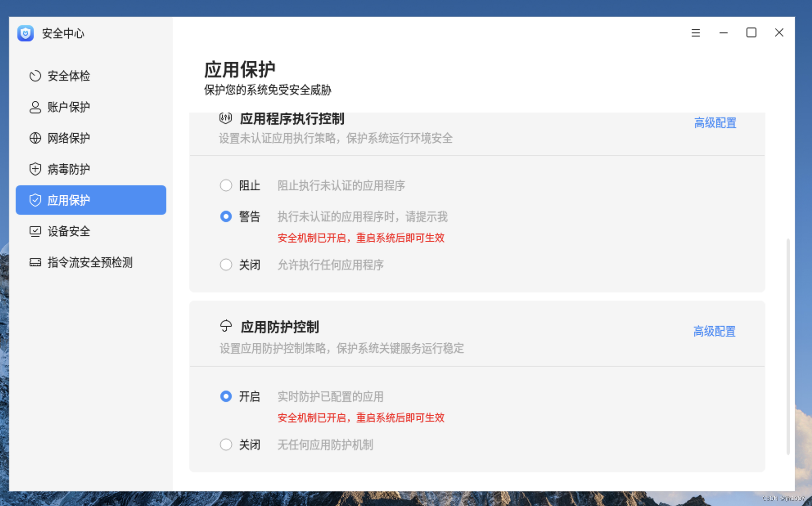Click the 应用程序执行控制 section icon
Screen dimensions: 812x506
226,118
